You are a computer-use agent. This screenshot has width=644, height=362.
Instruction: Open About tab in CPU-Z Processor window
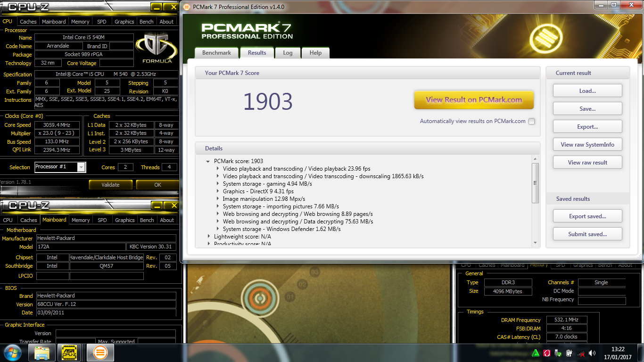(x=166, y=22)
